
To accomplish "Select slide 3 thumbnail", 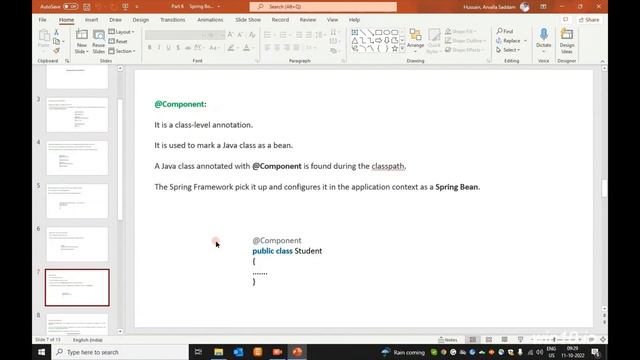I will [x=77, y=115].
